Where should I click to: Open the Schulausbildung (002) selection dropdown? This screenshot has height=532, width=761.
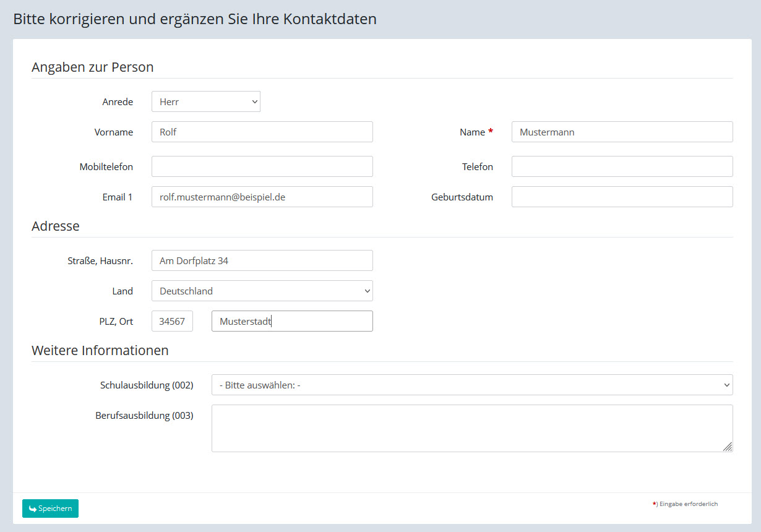471,385
